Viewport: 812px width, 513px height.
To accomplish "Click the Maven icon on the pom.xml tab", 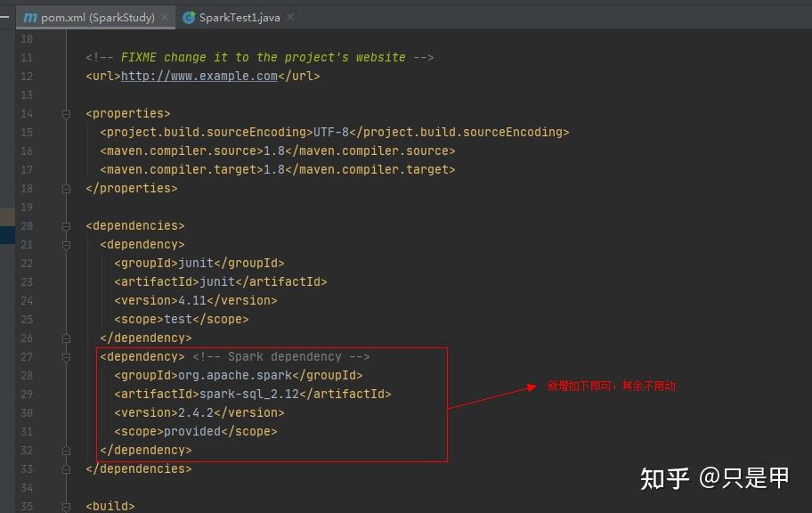I will tap(31, 16).
